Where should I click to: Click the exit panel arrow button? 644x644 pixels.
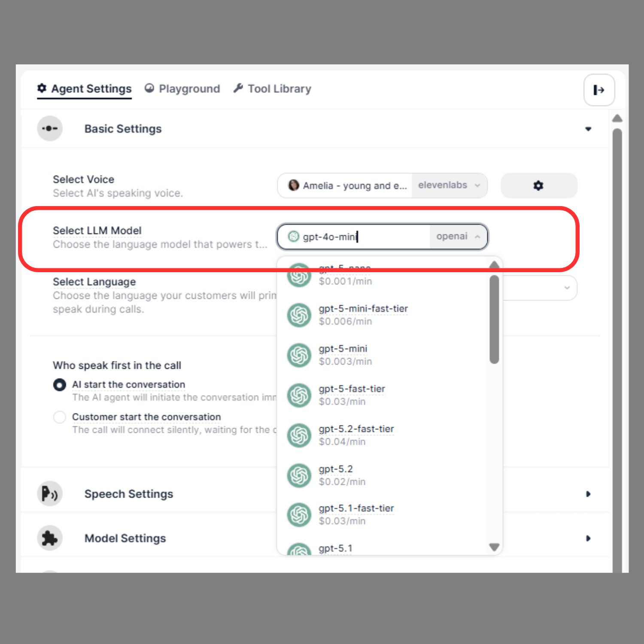[599, 90]
